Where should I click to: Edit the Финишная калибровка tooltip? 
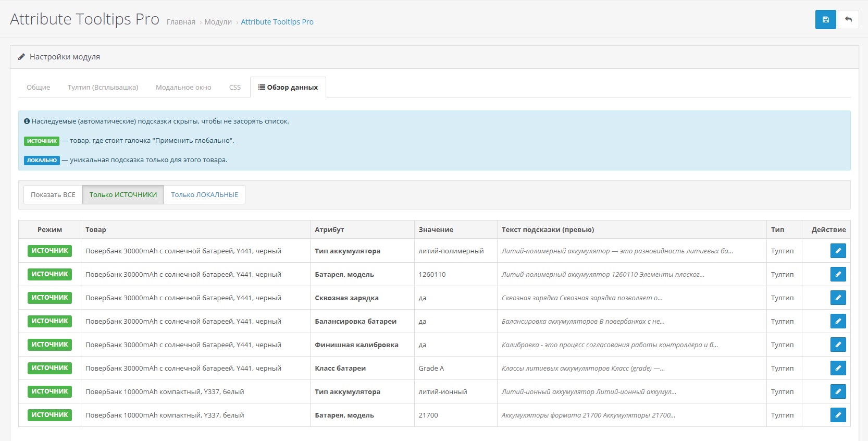[x=838, y=345]
